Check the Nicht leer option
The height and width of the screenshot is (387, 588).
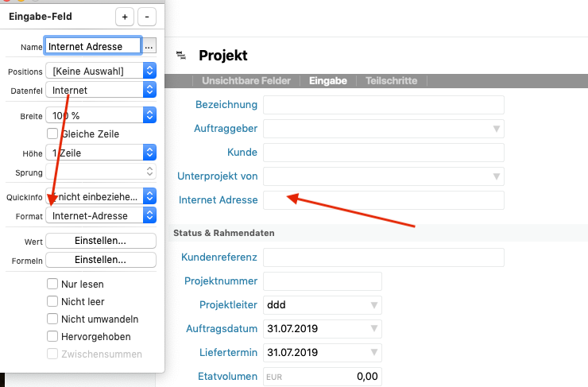(x=53, y=301)
